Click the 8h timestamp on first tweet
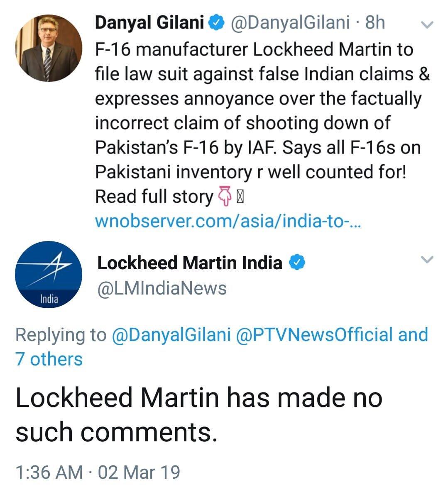The image size is (448, 487). [375, 23]
